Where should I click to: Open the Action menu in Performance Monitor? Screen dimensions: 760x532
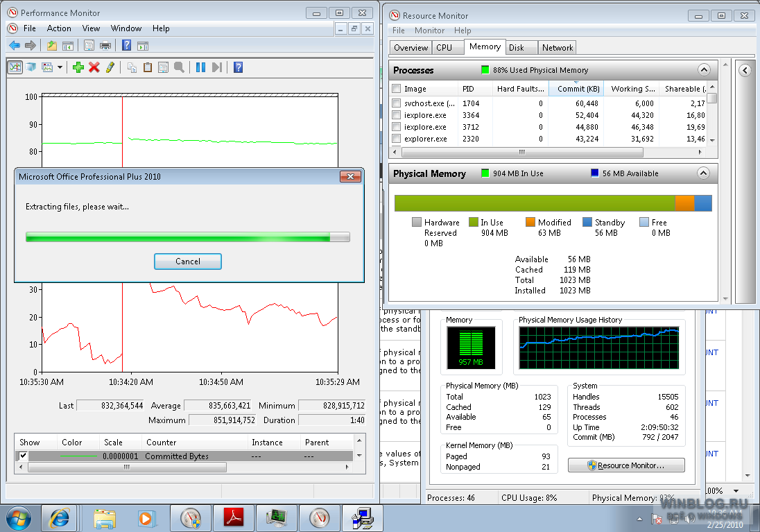[x=59, y=28]
